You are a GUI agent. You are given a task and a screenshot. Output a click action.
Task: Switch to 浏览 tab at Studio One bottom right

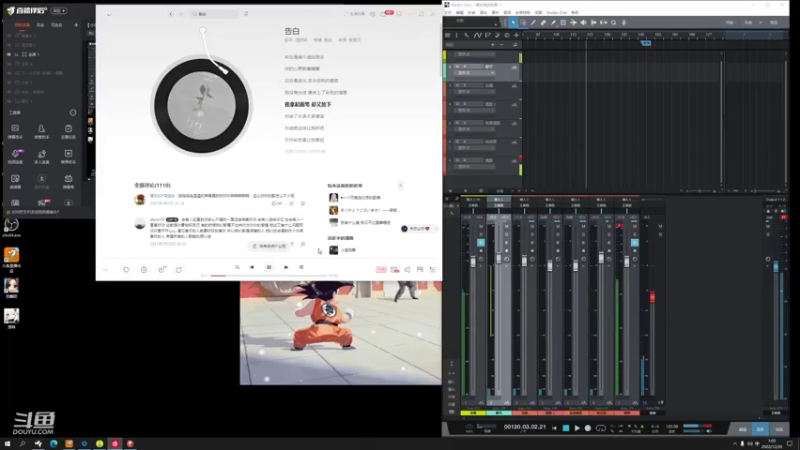pyautogui.click(x=779, y=430)
